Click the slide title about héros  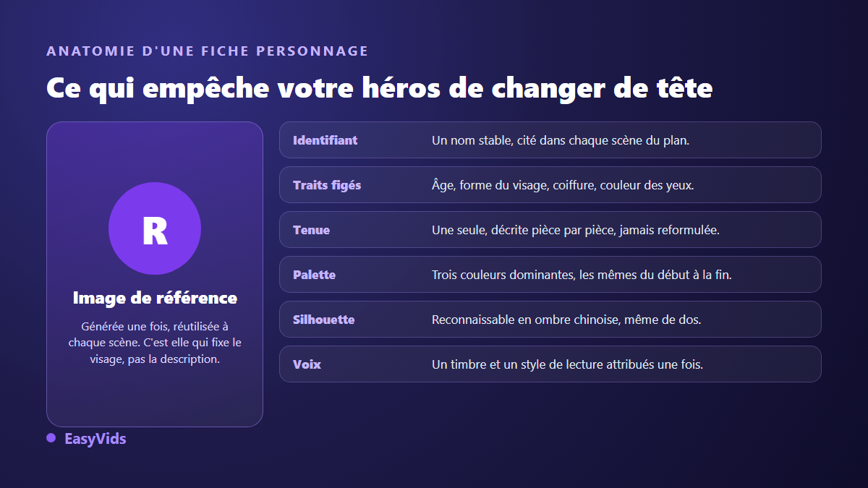coord(380,88)
